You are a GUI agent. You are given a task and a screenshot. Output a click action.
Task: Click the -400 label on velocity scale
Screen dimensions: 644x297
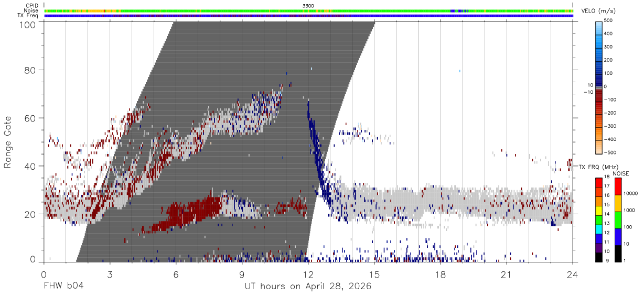pos(609,139)
